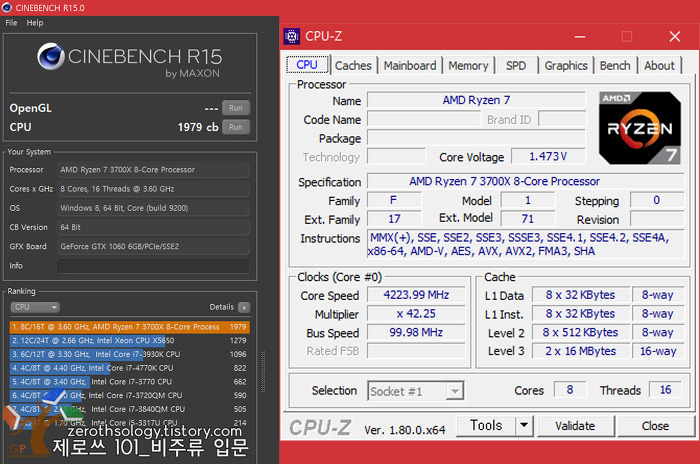Select the Core i7-3840QM ranking row
Viewport: 700px width, 464px height.
pyautogui.click(x=129, y=410)
